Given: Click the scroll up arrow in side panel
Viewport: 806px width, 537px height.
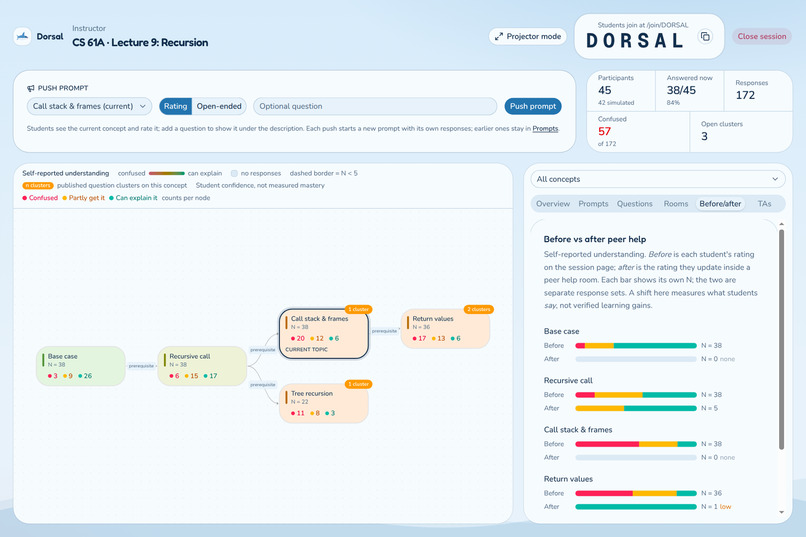Looking at the screenshot, I should 781,224.
